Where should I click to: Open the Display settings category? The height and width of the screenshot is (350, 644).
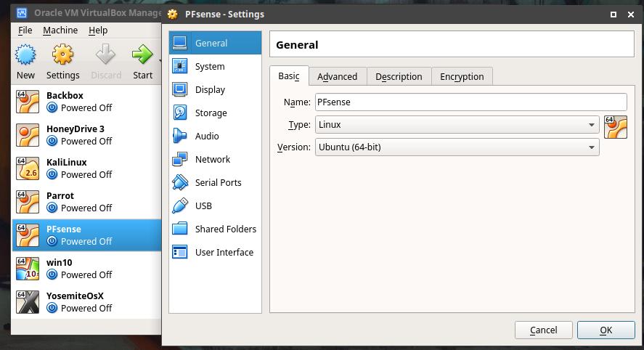click(x=215, y=89)
